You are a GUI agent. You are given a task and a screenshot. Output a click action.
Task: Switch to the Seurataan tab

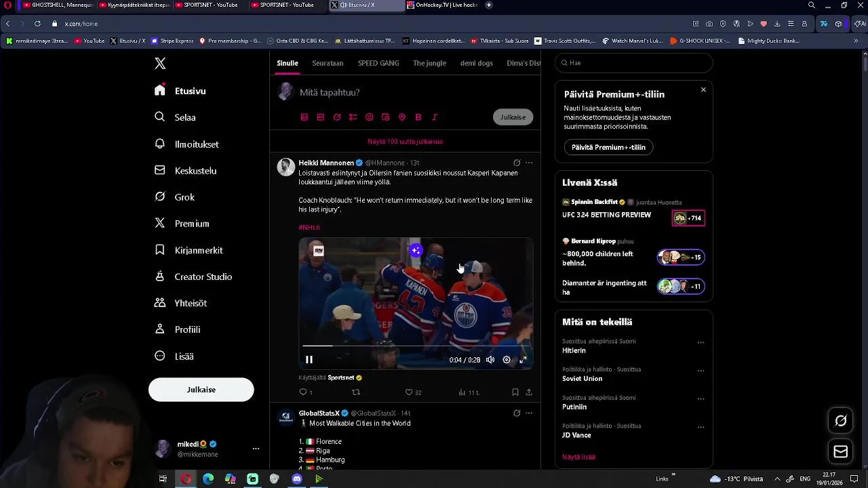(x=328, y=63)
